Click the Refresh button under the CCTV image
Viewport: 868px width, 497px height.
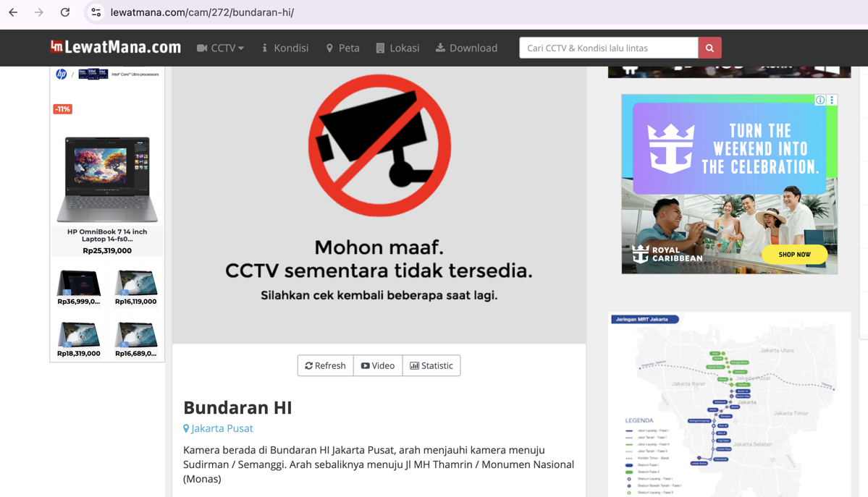[326, 366]
